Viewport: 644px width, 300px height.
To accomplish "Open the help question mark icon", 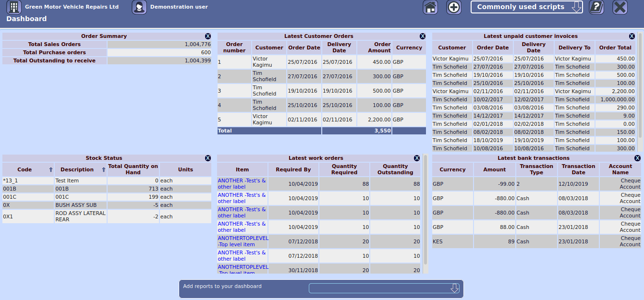I will click(596, 7).
